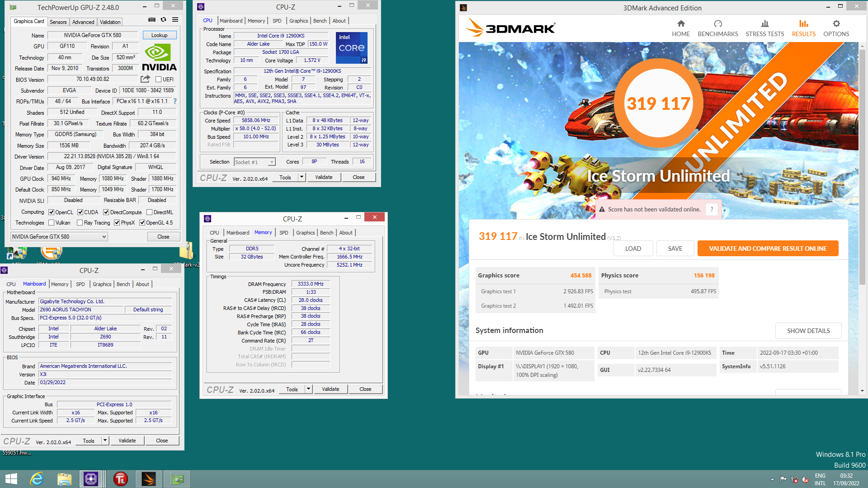The height and width of the screenshot is (488, 868).
Task: Click 3DMark scrollbar up arrow
Action: [x=862, y=46]
